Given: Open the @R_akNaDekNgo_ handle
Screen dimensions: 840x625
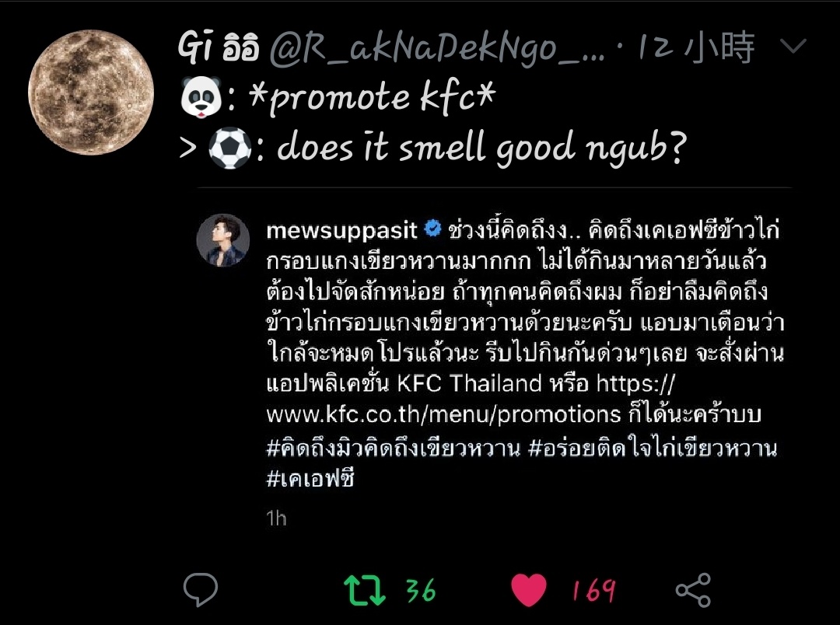Looking at the screenshot, I should [436, 49].
